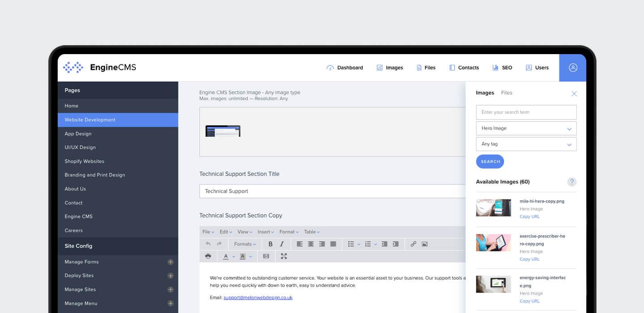Click Copy URL for mile-hi-hero-copy.png
The image size is (644, 313).
530,217
